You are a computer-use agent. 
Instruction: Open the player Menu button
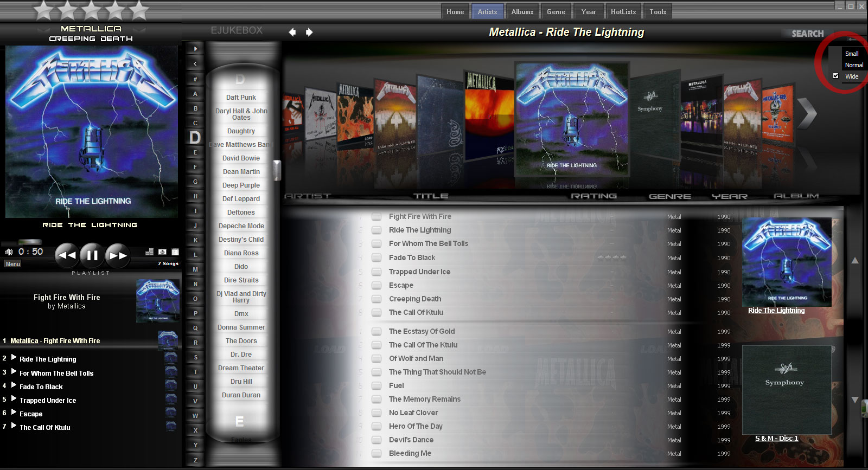pyautogui.click(x=12, y=264)
